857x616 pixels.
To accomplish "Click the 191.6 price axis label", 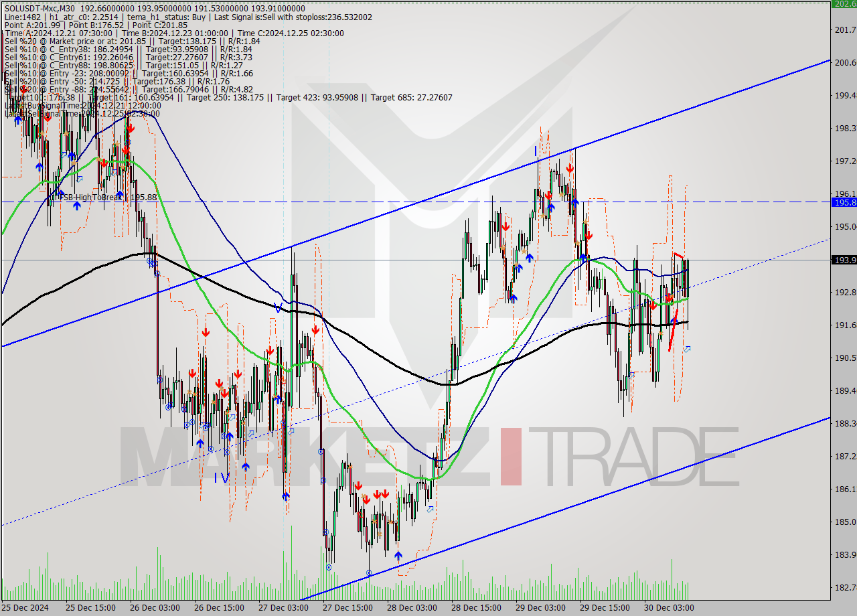I will pos(845,325).
